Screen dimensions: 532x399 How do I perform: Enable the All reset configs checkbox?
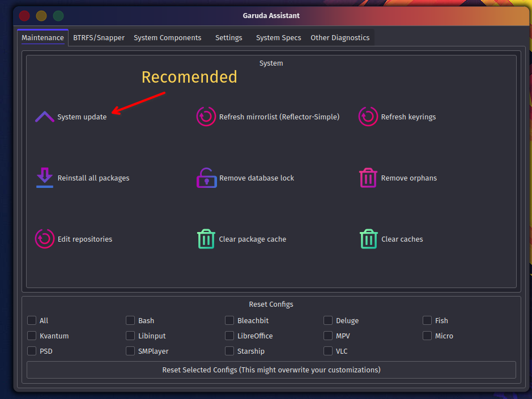point(32,320)
